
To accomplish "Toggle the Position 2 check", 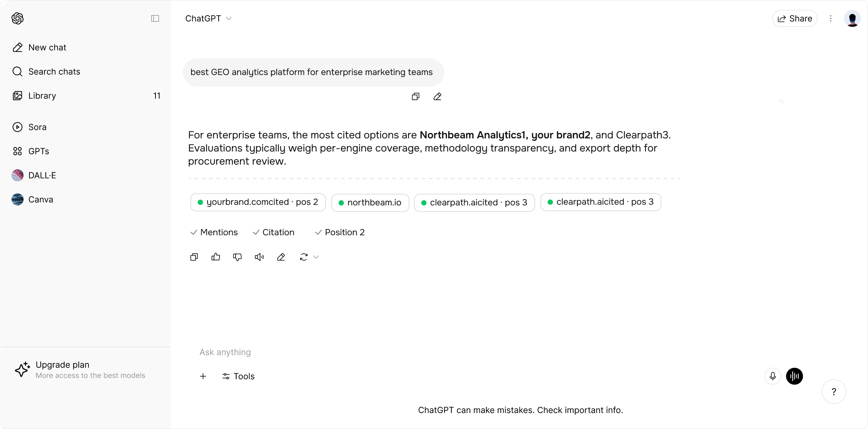I will 340,232.
